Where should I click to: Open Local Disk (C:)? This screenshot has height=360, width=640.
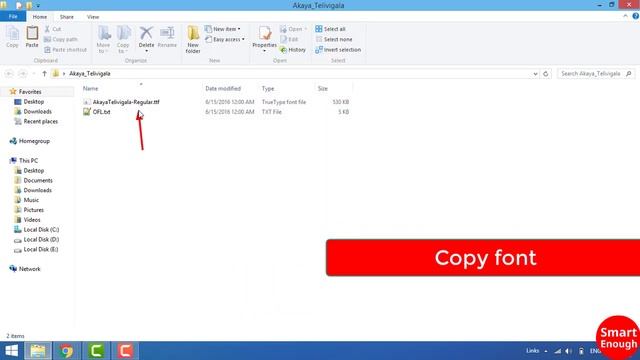pos(41,229)
